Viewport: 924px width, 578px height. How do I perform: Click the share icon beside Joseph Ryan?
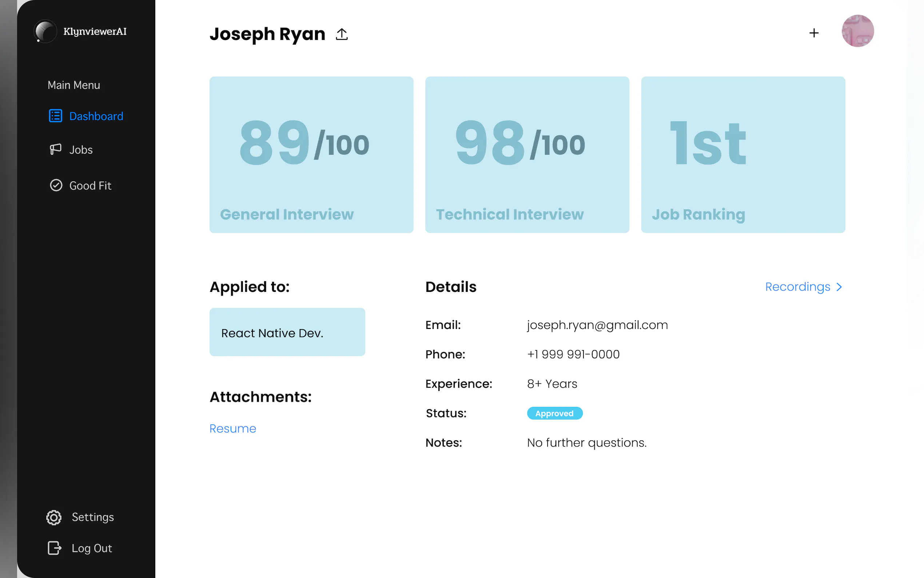pos(342,34)
